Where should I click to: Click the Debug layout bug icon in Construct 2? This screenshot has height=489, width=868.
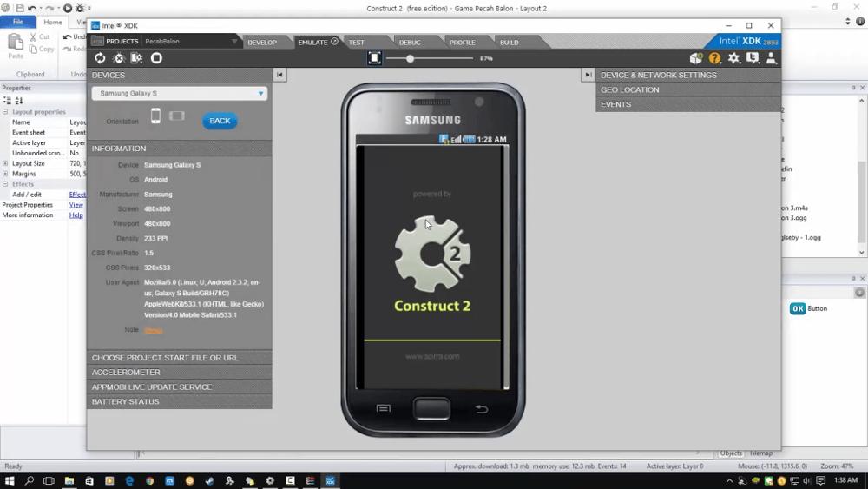80,9
